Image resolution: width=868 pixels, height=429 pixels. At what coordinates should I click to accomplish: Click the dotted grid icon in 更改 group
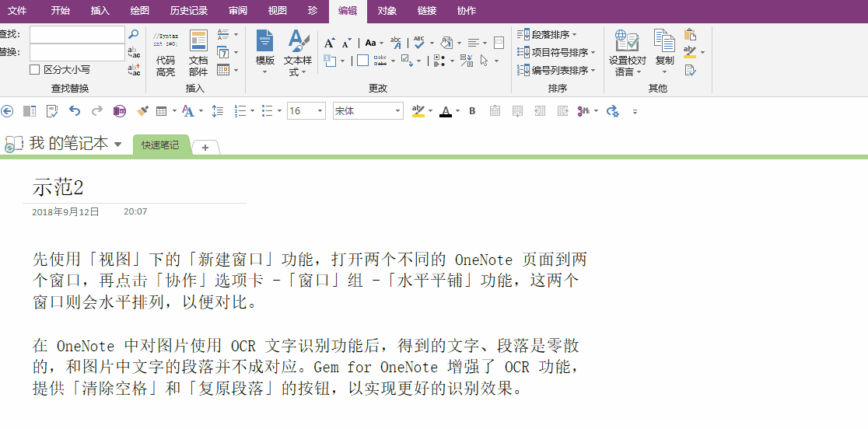[499, 43]
